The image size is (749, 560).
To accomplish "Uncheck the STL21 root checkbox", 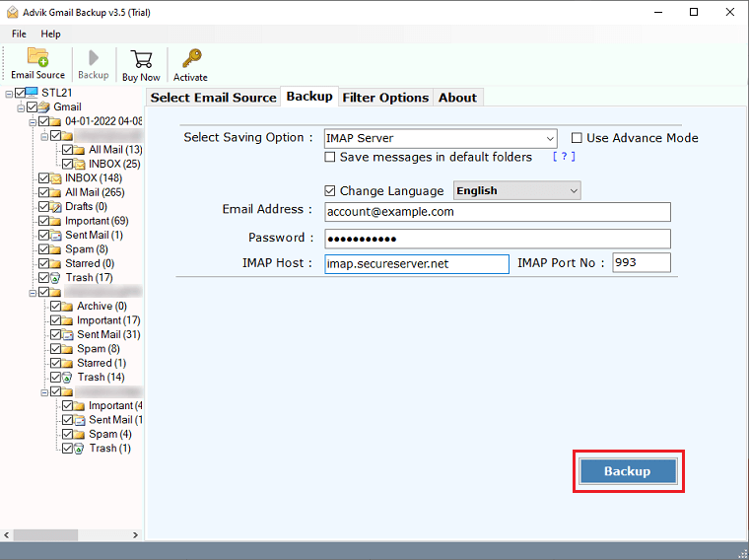I will pyautogui.click(x=20, y=93).
